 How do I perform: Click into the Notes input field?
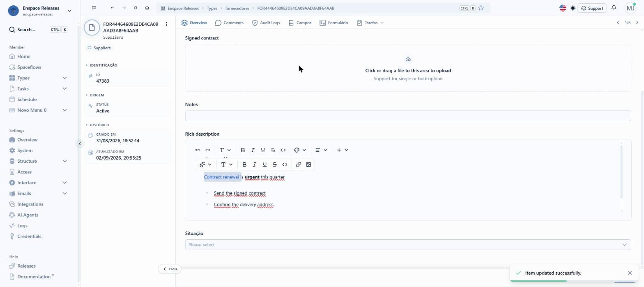pos(408,116)
